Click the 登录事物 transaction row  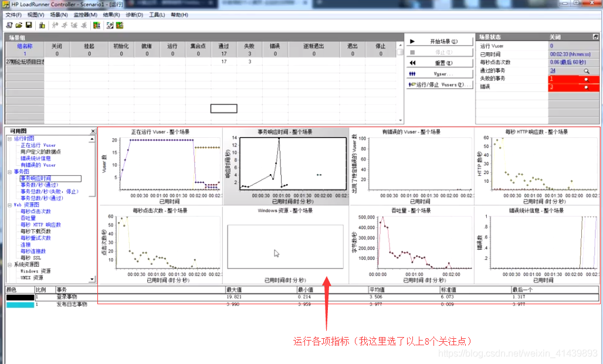pos(302,297)
